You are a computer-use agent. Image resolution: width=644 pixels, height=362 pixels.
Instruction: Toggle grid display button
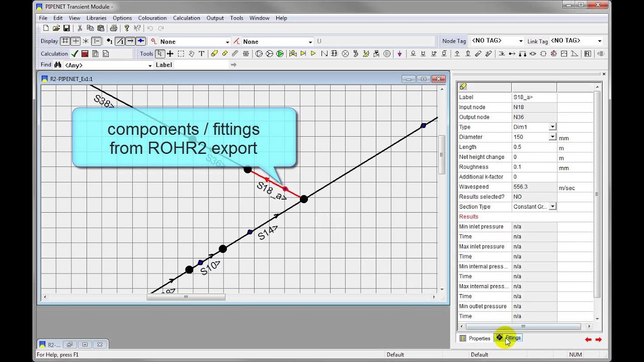coord(65,41)
